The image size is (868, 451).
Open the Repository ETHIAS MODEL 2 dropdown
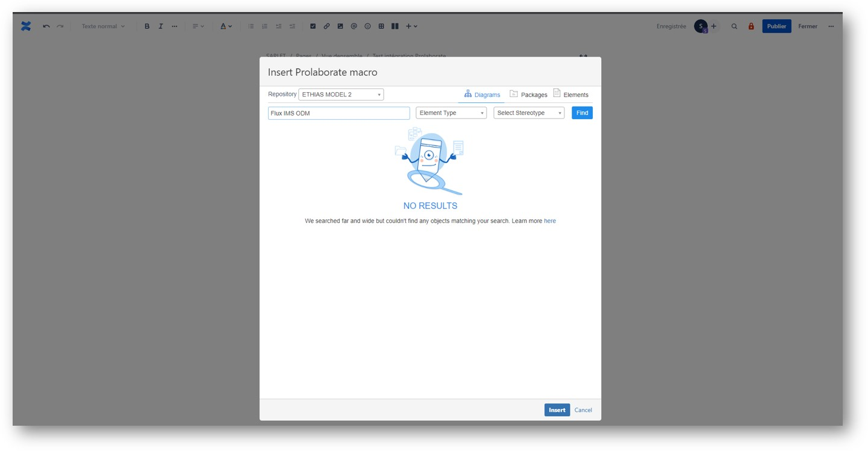click(341, 95)
